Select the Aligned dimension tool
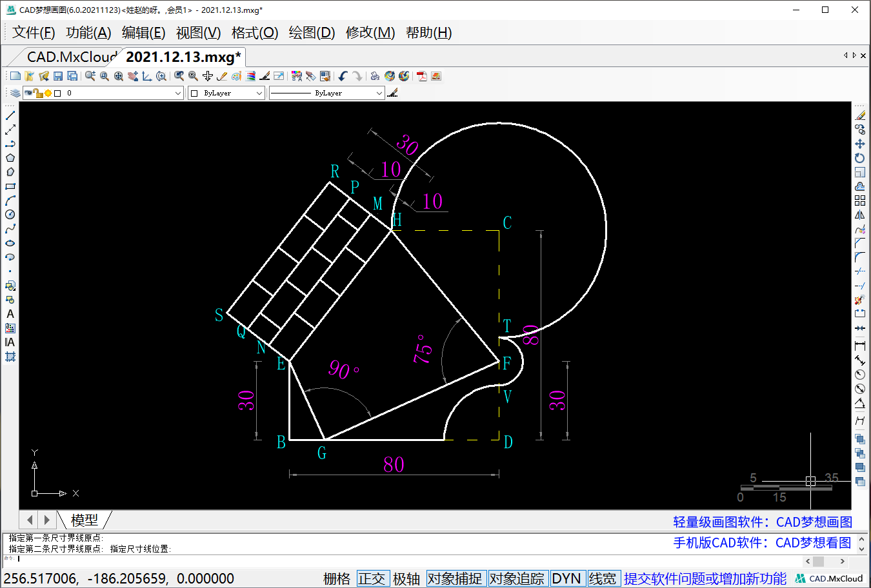 tap(860, 360)
